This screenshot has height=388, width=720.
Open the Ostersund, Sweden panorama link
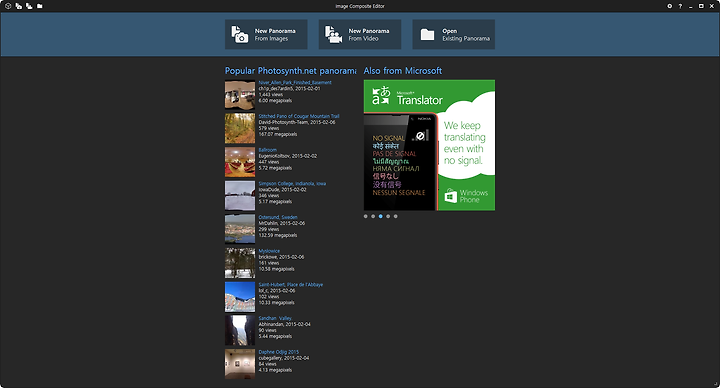point(278,217)
